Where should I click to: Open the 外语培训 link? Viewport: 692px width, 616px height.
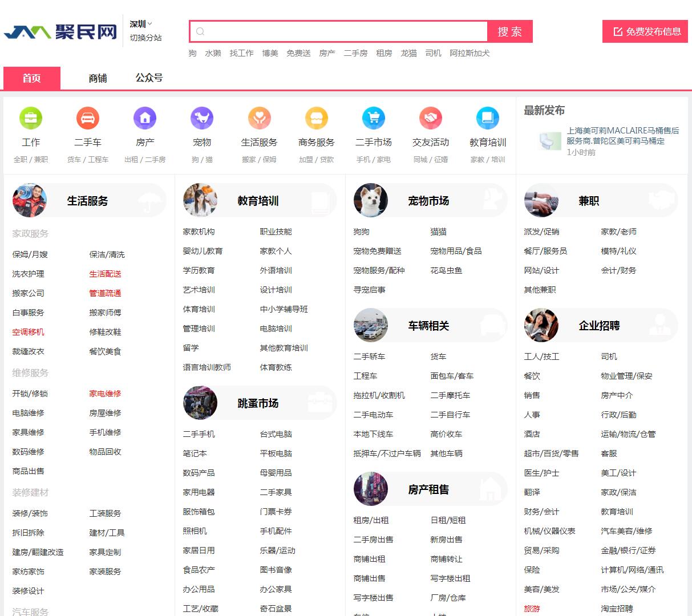(276, 270)
